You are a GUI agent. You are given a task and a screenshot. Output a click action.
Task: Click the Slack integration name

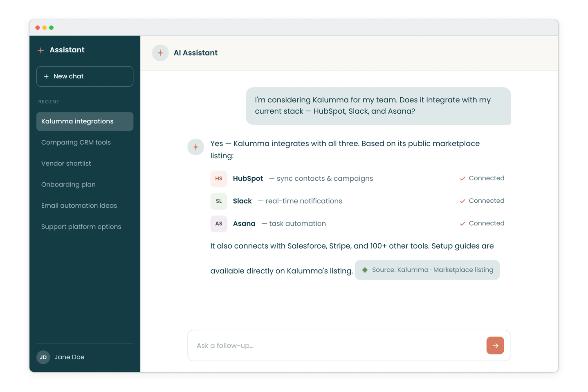click(x=242, y=201)
